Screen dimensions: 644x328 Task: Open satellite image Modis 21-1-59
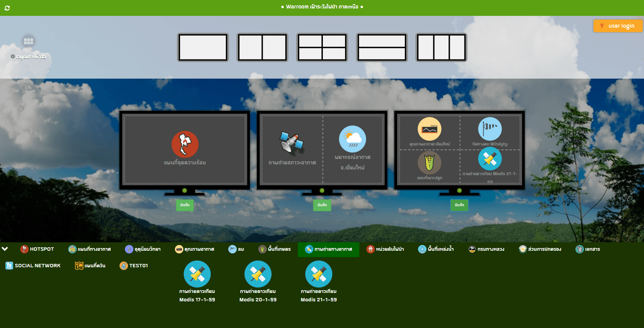point(318,274)
